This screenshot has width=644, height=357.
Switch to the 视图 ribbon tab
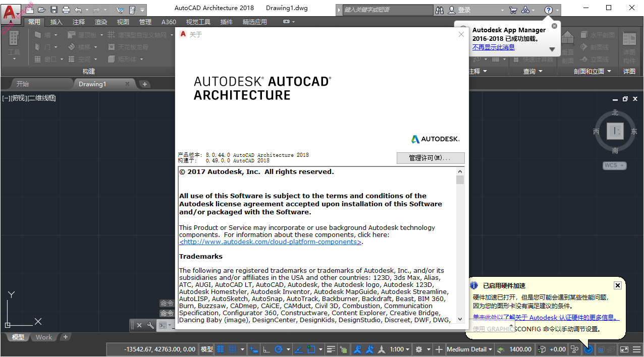click(123, 22)
